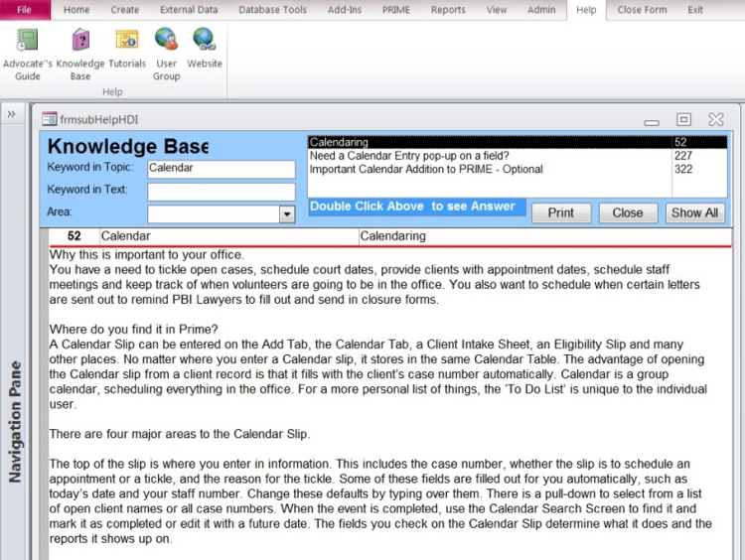Select 'Important Calendar Addition to PRIME' result
This screenshot has height=560, width=745.
[489, 170]
